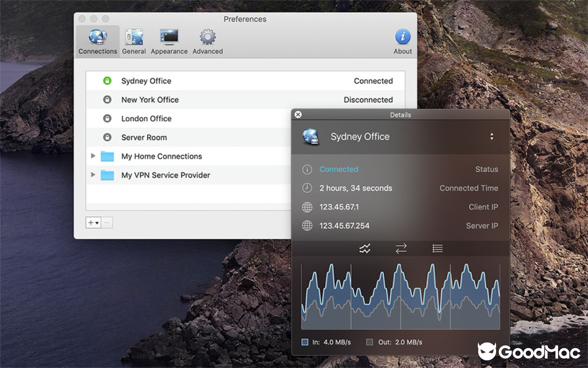Open the connection log list view
The height and width of the screenshot is (368, 588).
[x=437, y=248]
